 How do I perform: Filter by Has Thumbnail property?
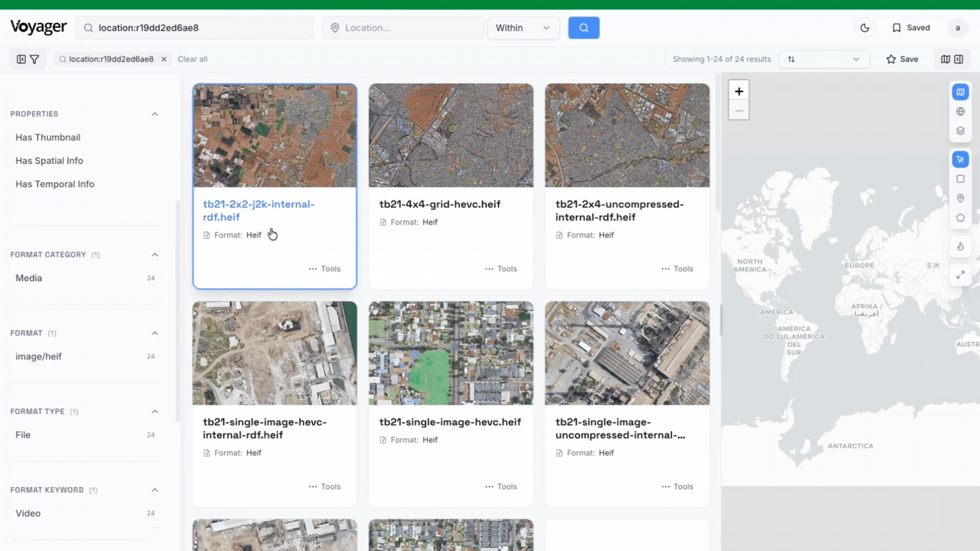click(48, 137)
